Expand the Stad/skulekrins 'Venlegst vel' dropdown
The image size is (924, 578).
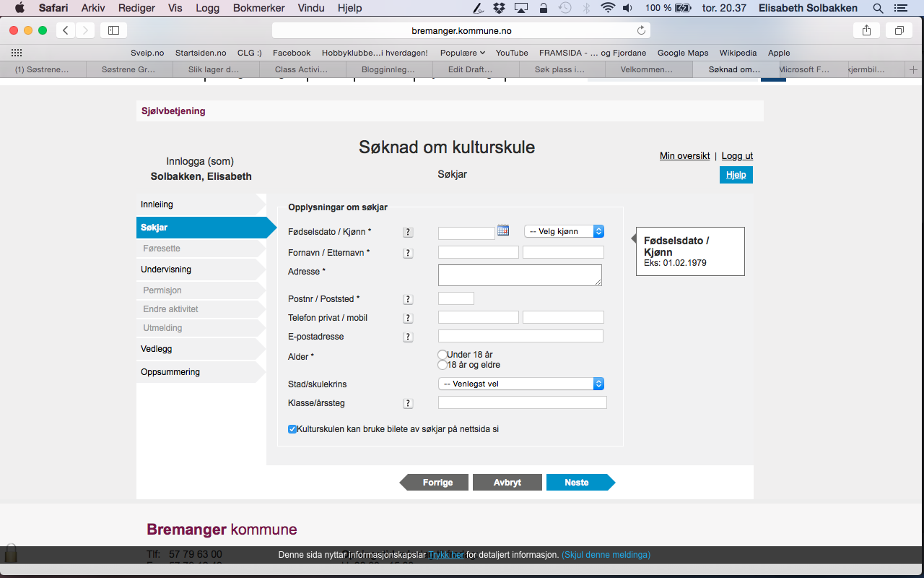521,384
